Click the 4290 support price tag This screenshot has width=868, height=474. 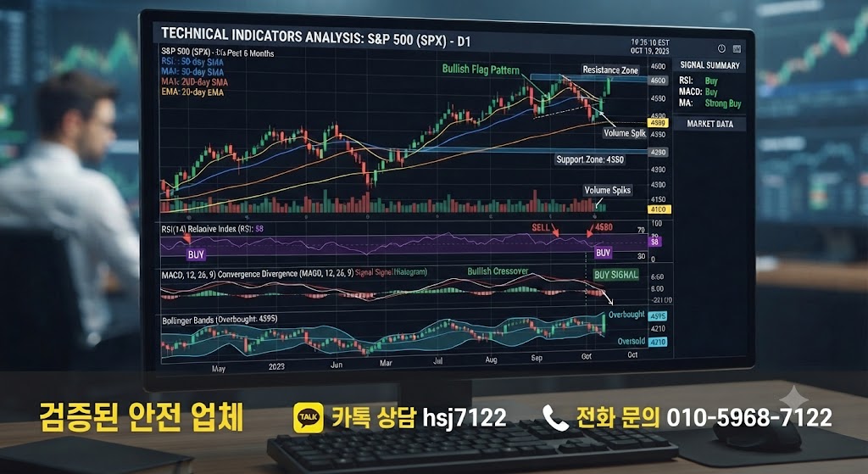658,153
